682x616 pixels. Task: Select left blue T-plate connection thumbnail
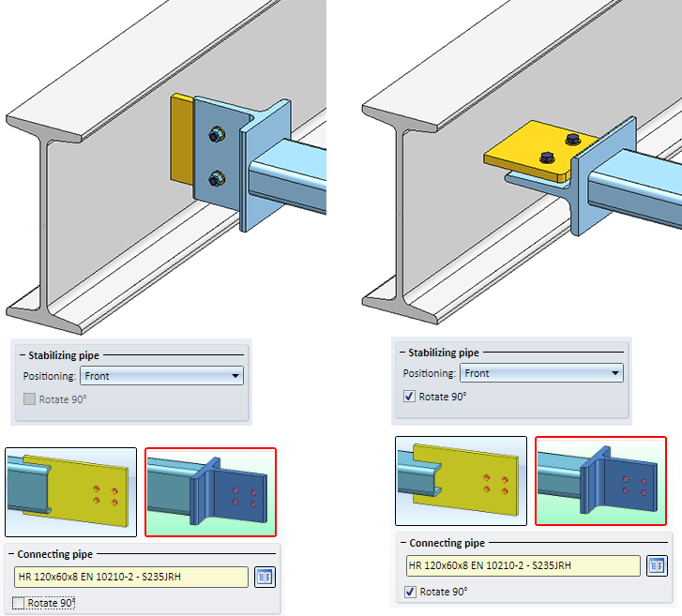(210, 492)
